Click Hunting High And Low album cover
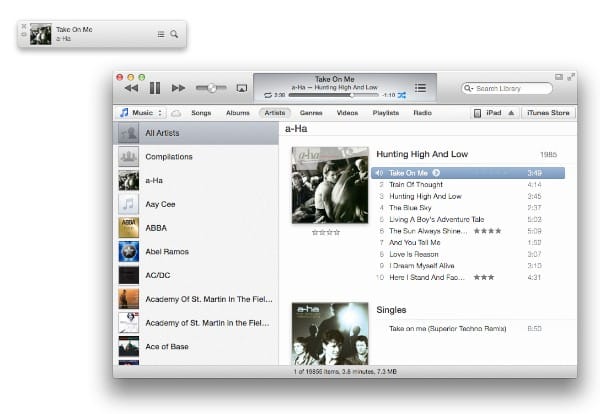Viewport: 600px width, 414px height. coord(330,185)
